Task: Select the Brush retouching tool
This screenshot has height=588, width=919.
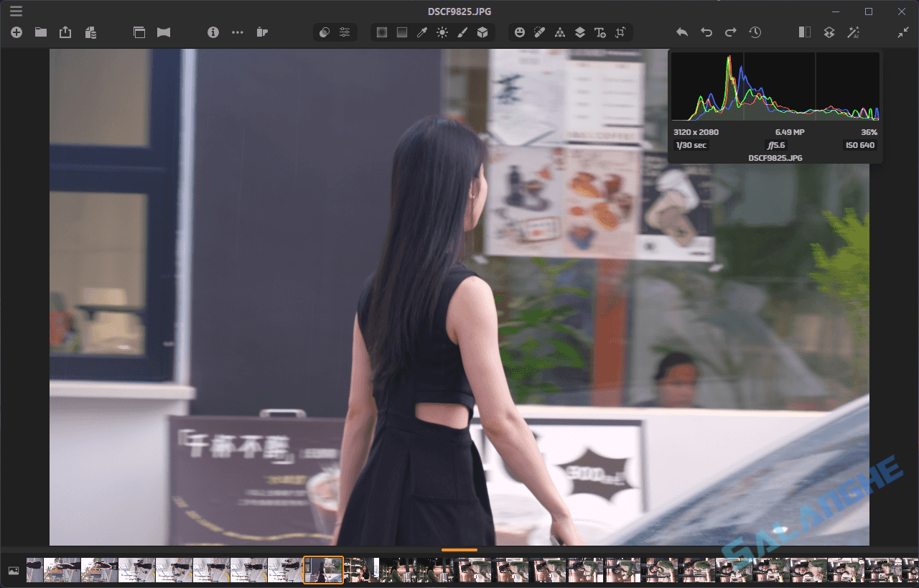Action: [463, 32]
